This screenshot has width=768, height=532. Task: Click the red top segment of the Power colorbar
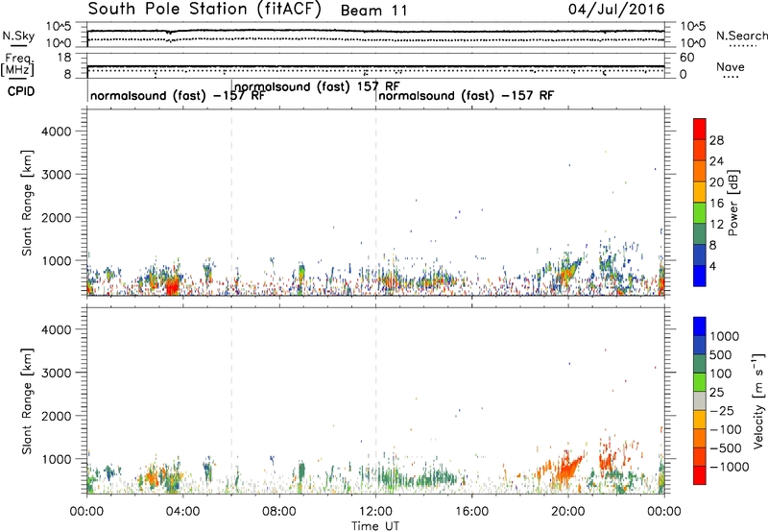pyautogui.click(x=700, y=130)
